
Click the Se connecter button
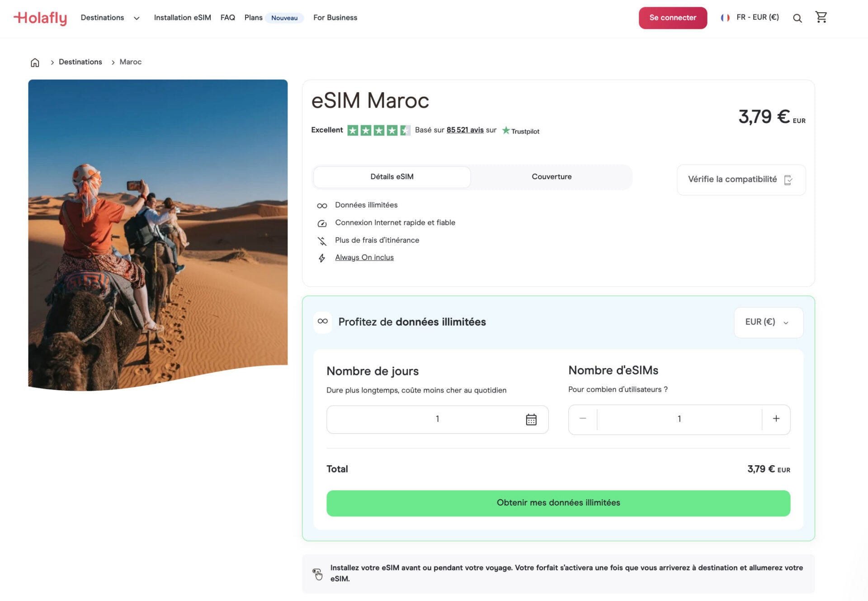pos(673,18)
